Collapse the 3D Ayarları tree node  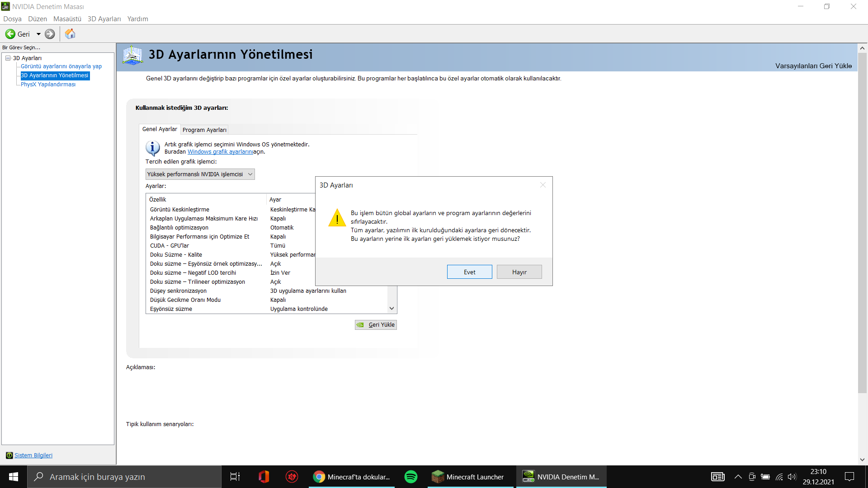[x=8, y=58]
